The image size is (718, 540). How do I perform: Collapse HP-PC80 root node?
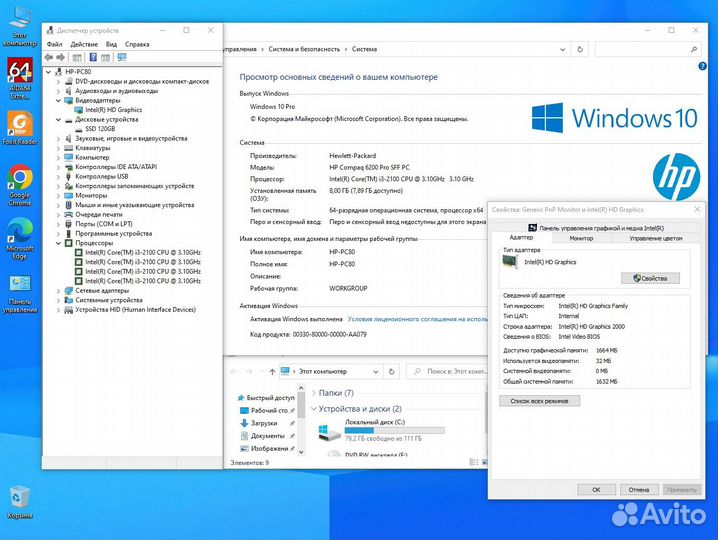coord(49,72)
